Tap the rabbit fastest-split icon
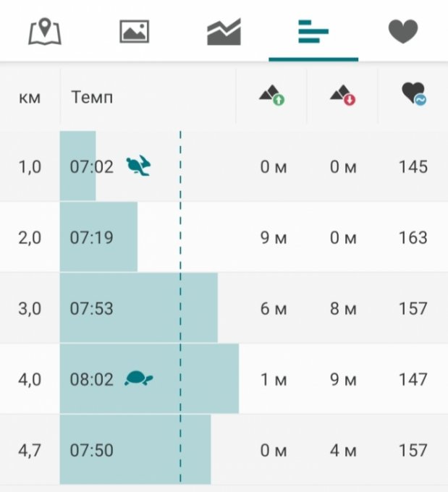This screenshot has height=492, width=448. 138,166
